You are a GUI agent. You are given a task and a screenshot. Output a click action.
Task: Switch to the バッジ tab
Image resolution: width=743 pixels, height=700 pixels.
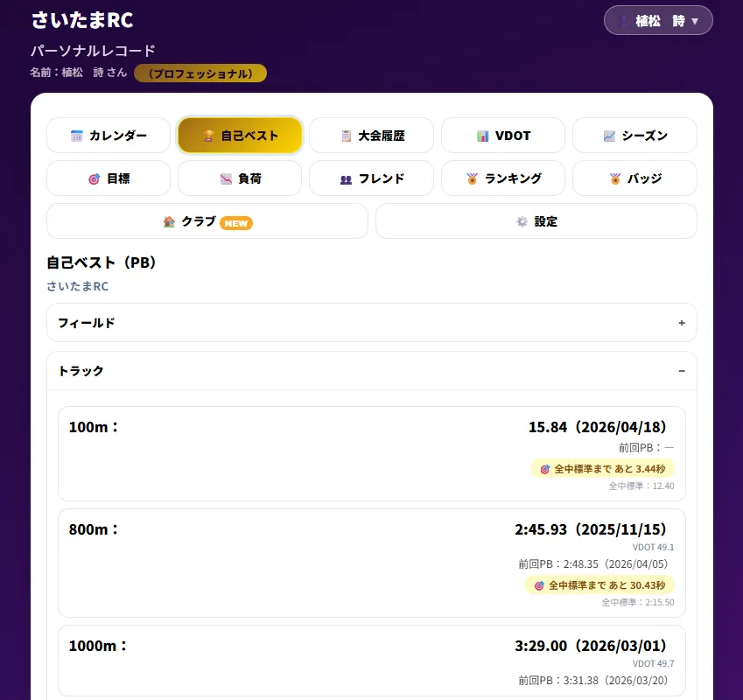(x=635, y=178)
